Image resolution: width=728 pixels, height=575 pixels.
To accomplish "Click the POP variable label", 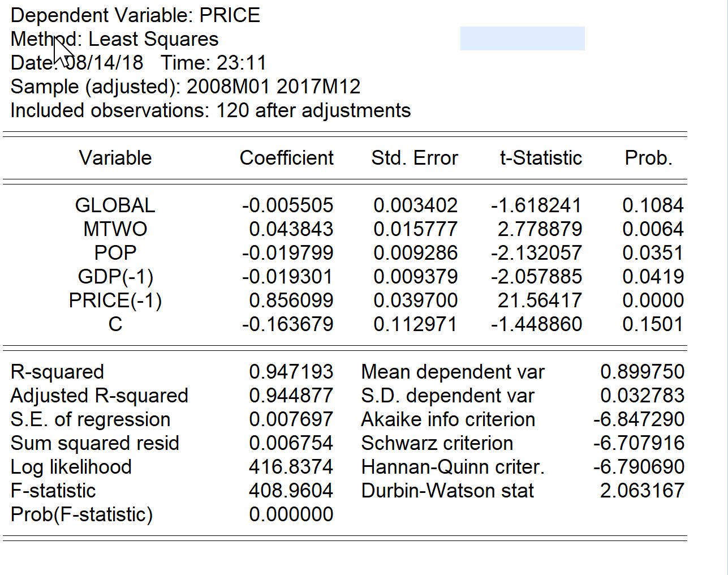I will tap(115, 253).
